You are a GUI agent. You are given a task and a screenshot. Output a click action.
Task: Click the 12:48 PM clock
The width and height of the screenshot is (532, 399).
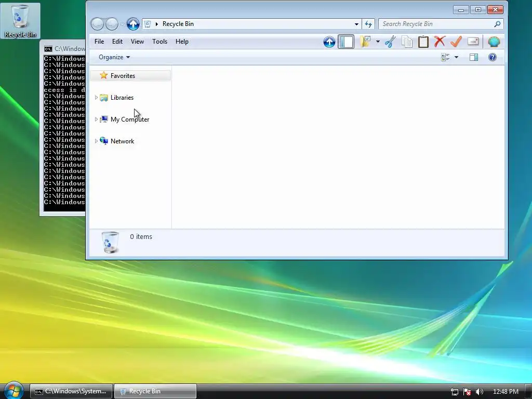coord(506,392)
